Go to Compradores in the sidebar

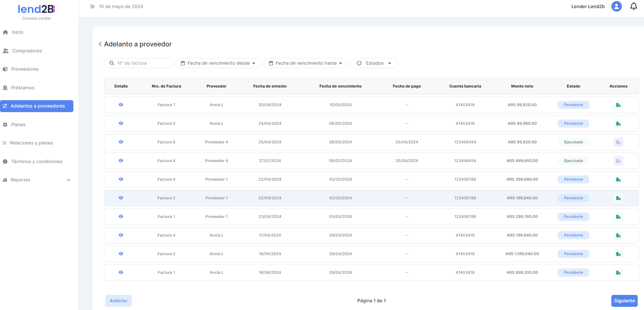pos(27,51)
